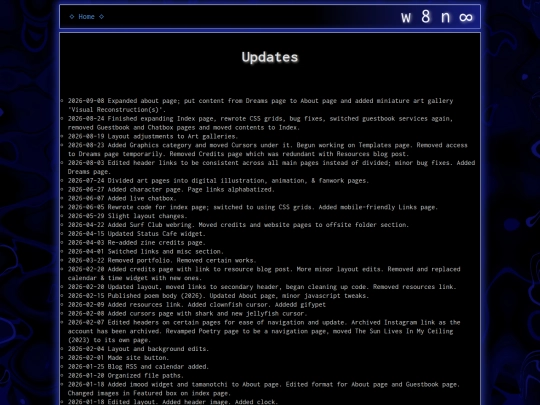Viewport: 540px width, 405px height.
Task: Select the 2026-03-22 Removed portfolio entry
Action: [162, 260]
